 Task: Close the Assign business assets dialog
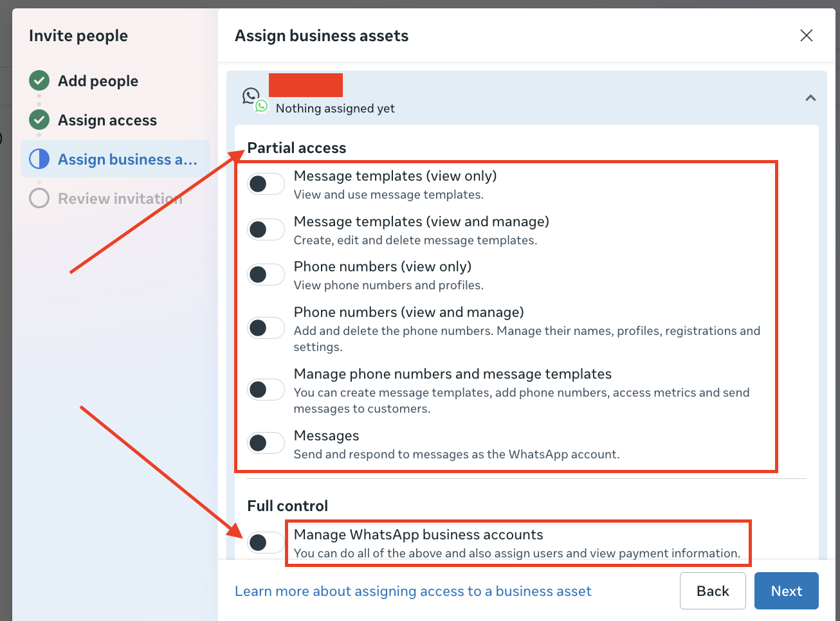[806, 35]
